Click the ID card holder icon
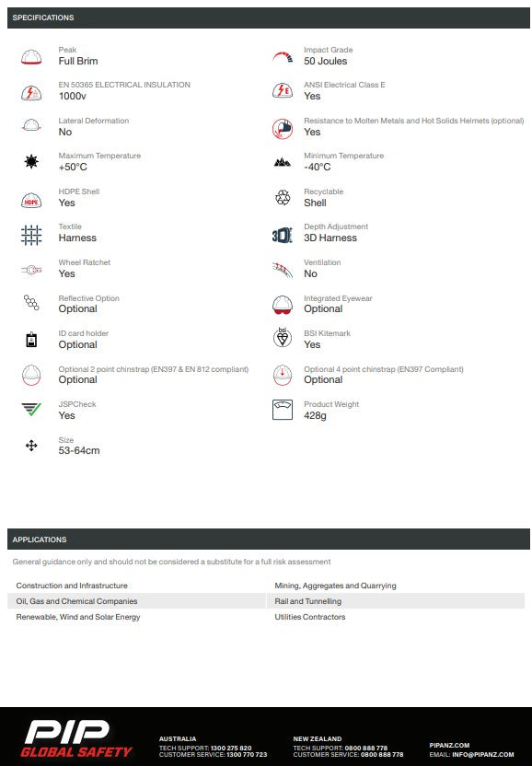The image size is (532, 766). [x=31, y=339]
